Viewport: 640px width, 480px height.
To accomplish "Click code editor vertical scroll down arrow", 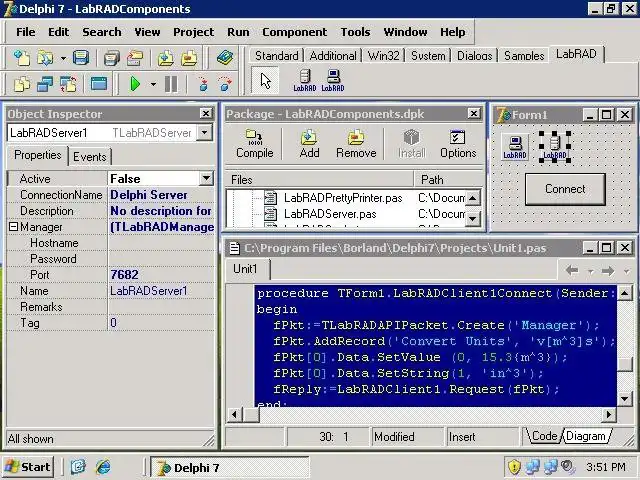I will tap(624, 398).
